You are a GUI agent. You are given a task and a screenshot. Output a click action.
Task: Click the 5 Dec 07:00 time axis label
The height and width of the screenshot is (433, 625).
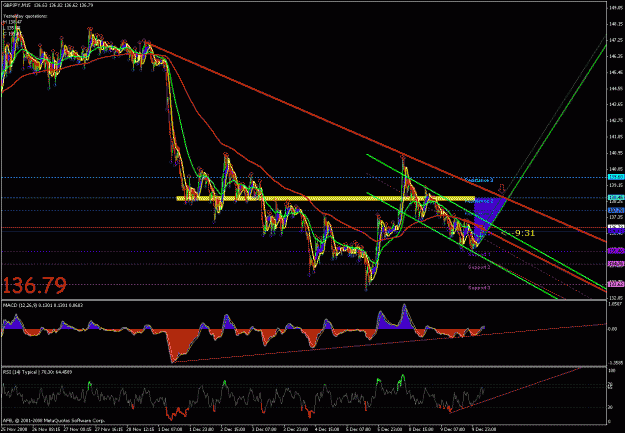point(357,429)
